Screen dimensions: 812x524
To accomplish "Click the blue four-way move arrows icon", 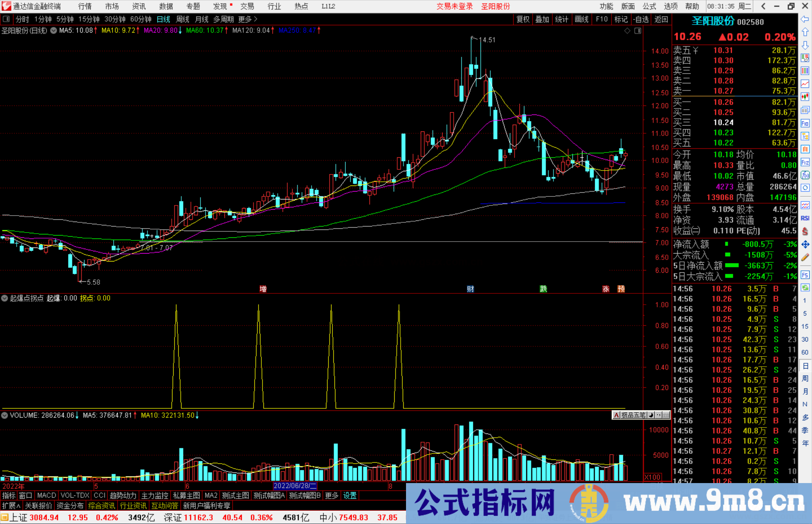I will click(x=805, y=245).
